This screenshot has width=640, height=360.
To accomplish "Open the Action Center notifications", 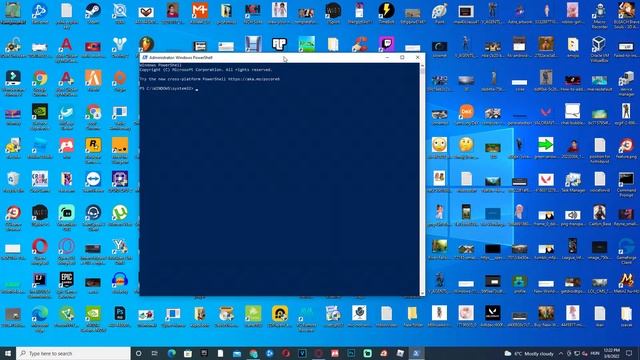I will click(629, 353).
